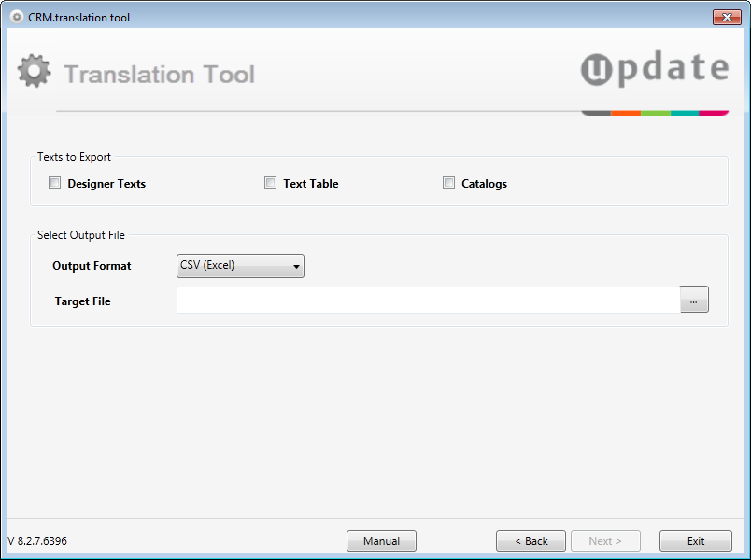Click the gear icon beside Translation Tool
This screenshot has width=751, height=560.
pyautogui.click(x=34, y=71)
